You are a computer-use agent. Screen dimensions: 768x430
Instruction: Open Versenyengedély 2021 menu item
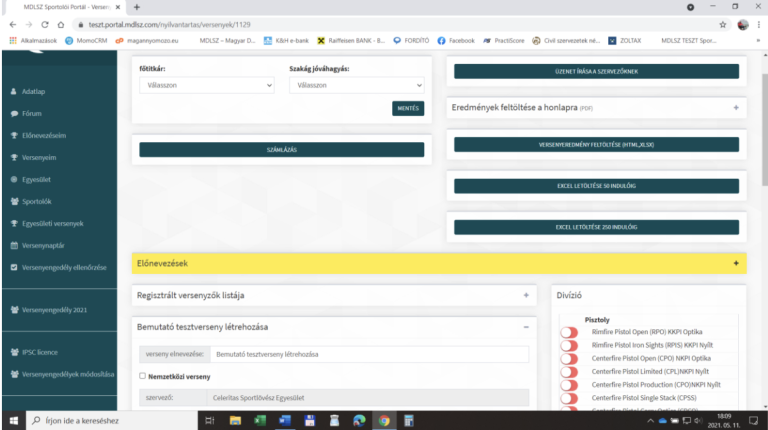click(50, 310)
